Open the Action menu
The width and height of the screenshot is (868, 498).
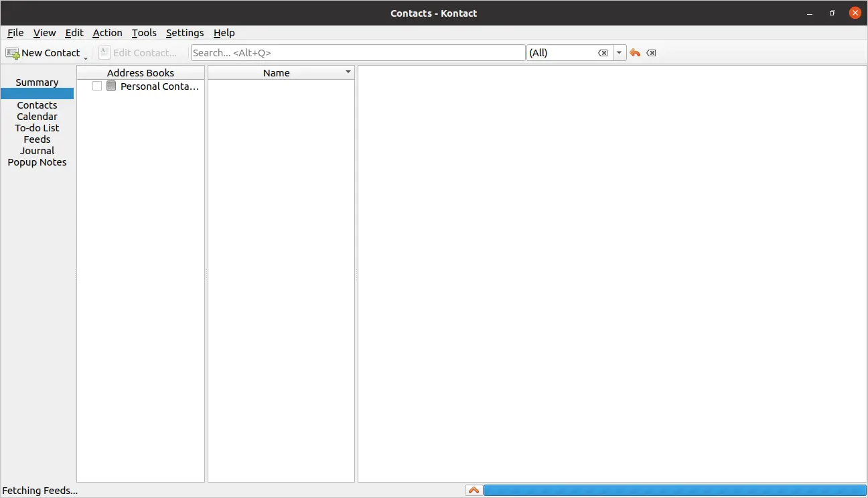point(107,33)
